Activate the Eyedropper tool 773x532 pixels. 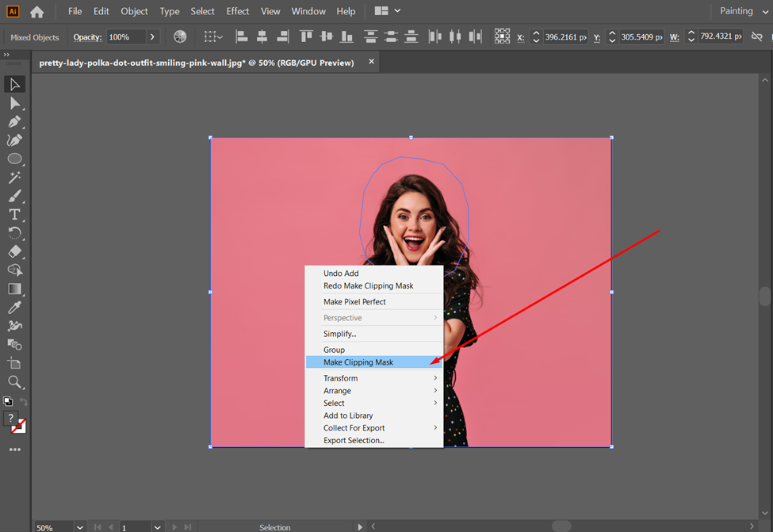[14, 308]
